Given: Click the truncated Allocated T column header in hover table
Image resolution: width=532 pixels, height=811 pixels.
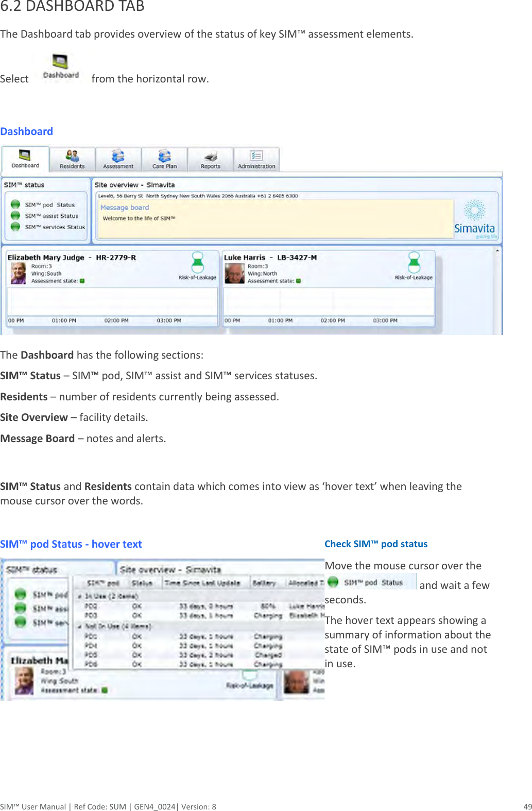Looking at the screenshot, I should tap(306, 583).
